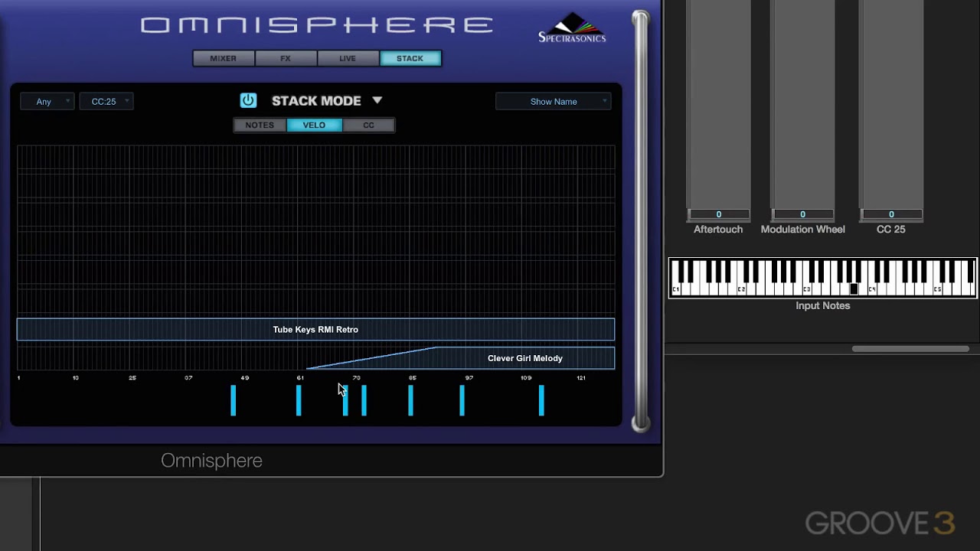980x551 pixels.
Task: Click the Modulation Wheel fader track
Action: pyautogui.click(x=802, y=103)
